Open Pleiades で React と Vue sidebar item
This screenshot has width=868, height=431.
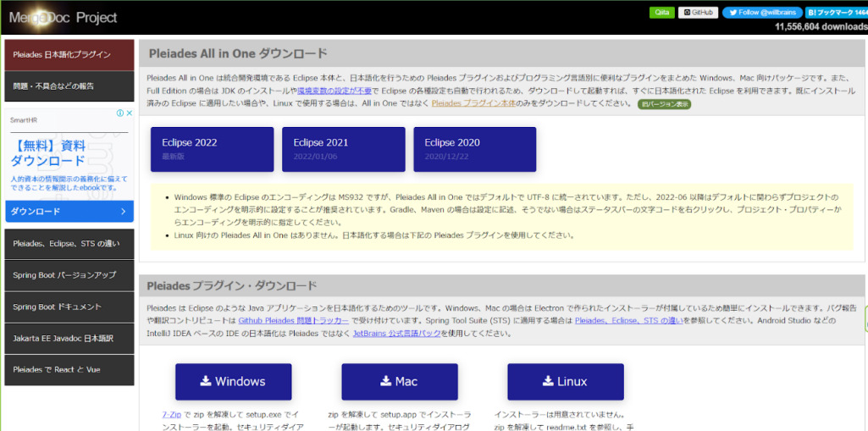69,369
